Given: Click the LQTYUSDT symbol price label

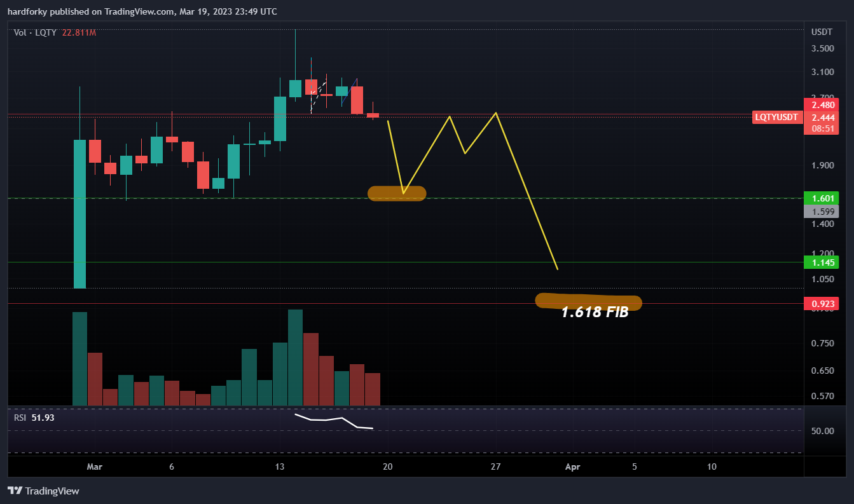Looking at the screenshot, I should (776, 117).
